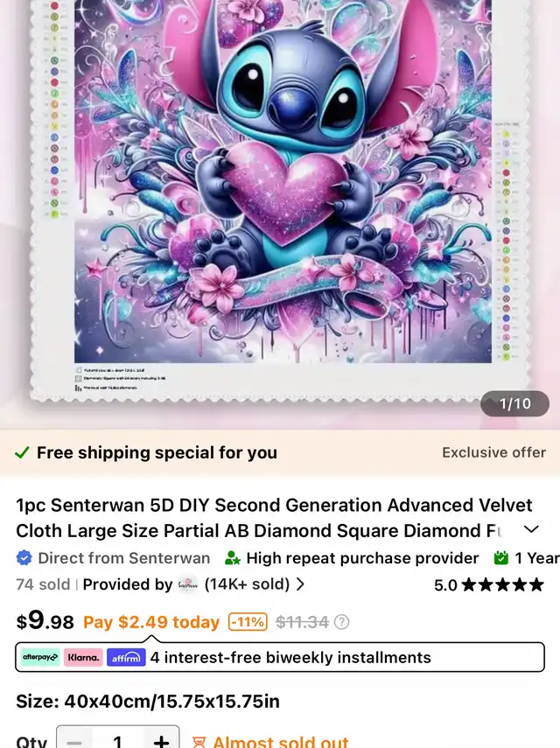The height and width of the screenshot is (748, 560).
Task: Click the high repeat purchase provider icon
Action: point(232,557)
